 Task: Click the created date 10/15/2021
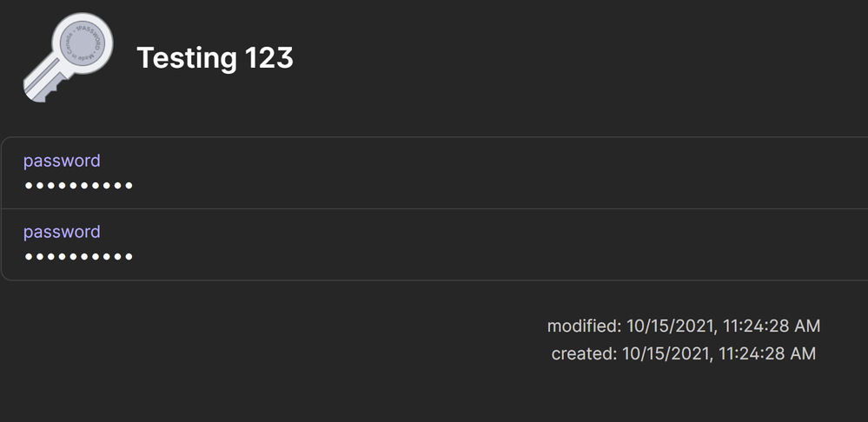tap(664, 354)
